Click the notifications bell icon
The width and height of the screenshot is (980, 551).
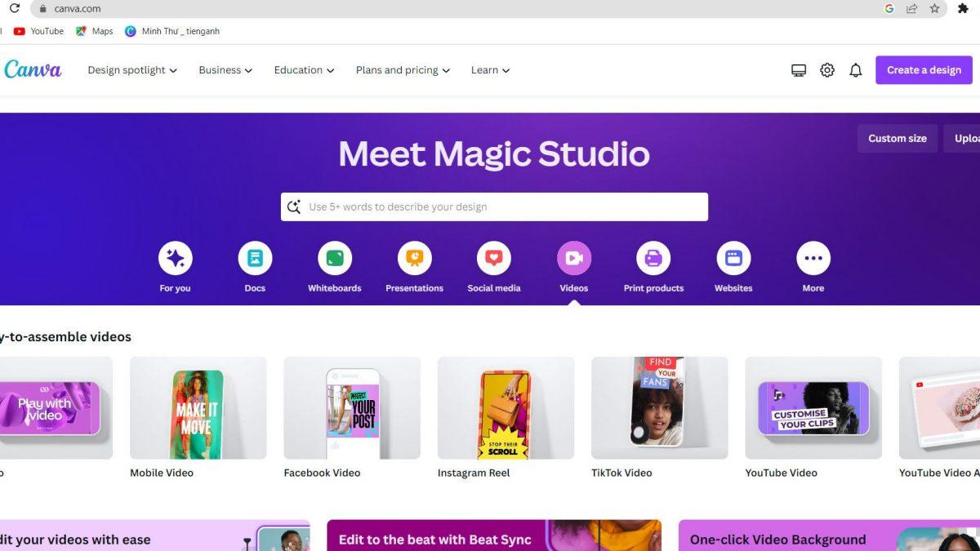[855, 69]
